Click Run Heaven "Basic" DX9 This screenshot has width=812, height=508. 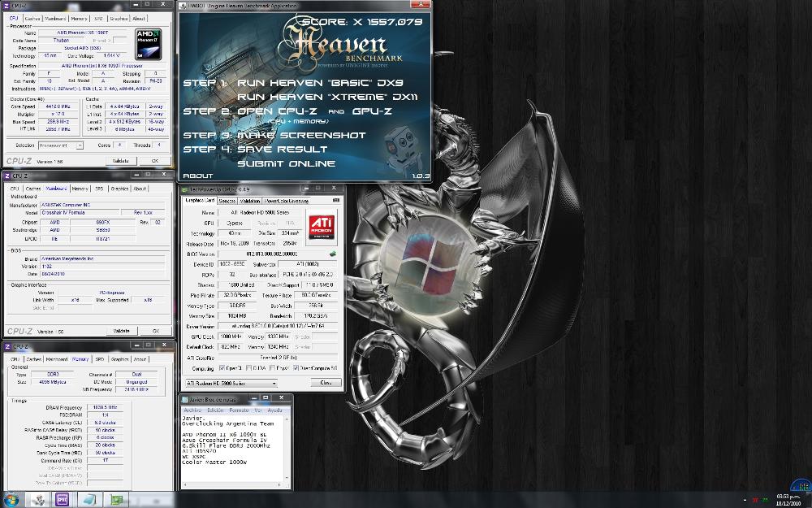[320, 83]
